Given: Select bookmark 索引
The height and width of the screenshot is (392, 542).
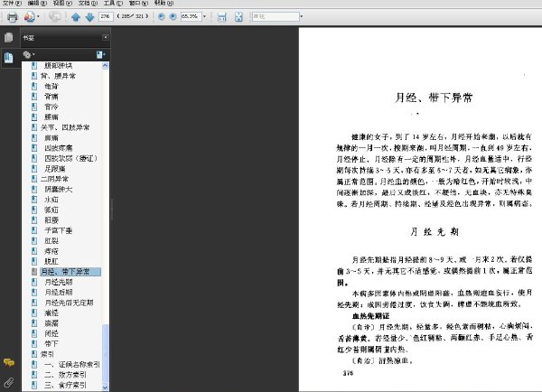Looking at the screenshot, I should [x=47, y=354].
